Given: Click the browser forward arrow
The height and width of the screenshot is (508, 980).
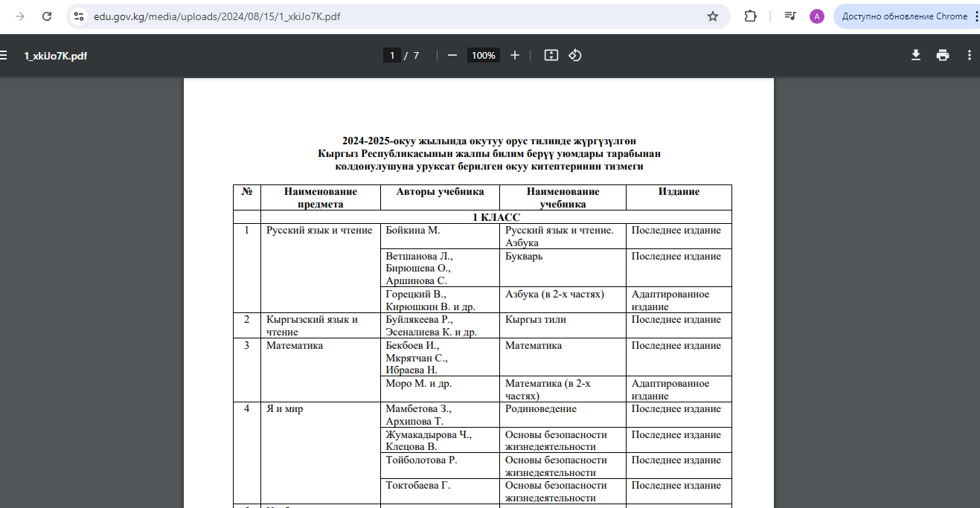Looking at the screenshot, I should (x=20, y=16).
